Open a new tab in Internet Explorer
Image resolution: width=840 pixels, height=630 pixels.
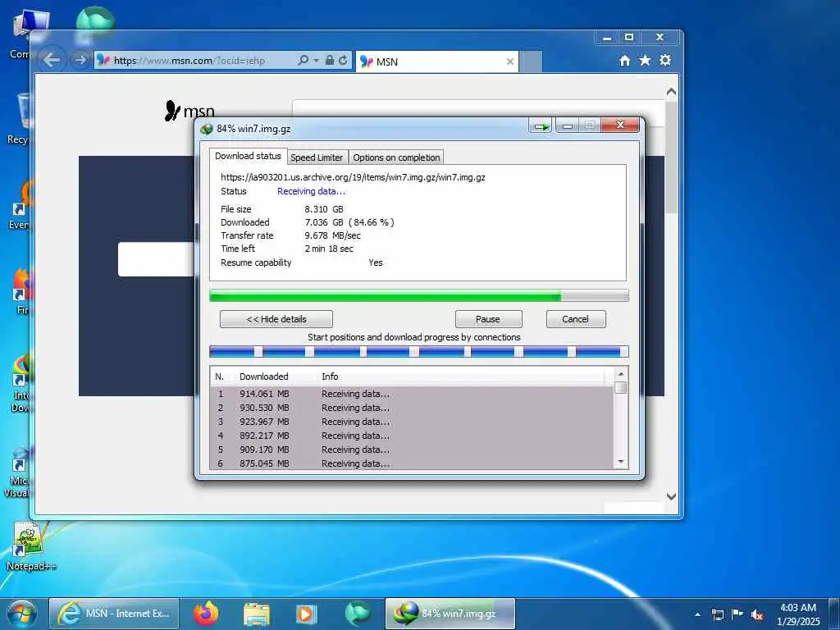pos(531,62)
